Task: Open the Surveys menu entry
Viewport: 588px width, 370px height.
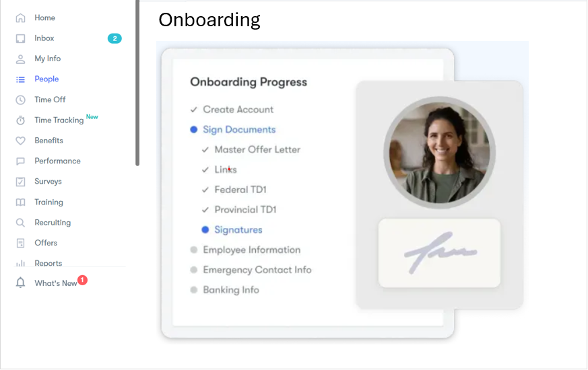Action: [48, 182]
